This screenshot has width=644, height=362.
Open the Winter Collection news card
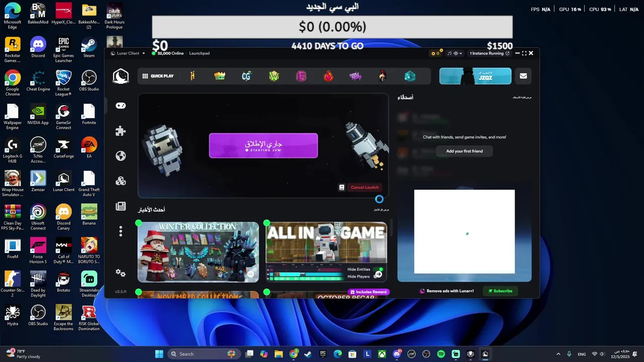click(x=198, y=252)
